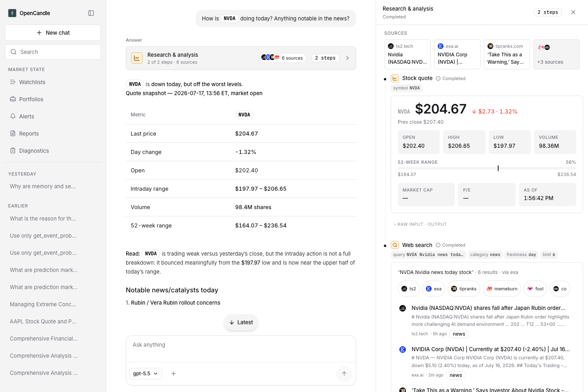Image resolution: width=588 pixels, height=392 pixels.
Task: Open Portfolios section
Action: coord(53,99)
